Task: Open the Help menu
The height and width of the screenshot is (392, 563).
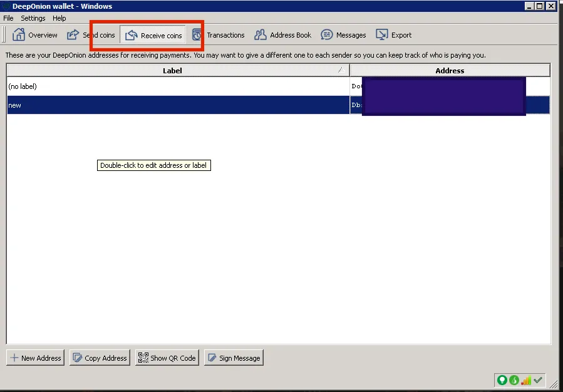Action: coord(59,18)
